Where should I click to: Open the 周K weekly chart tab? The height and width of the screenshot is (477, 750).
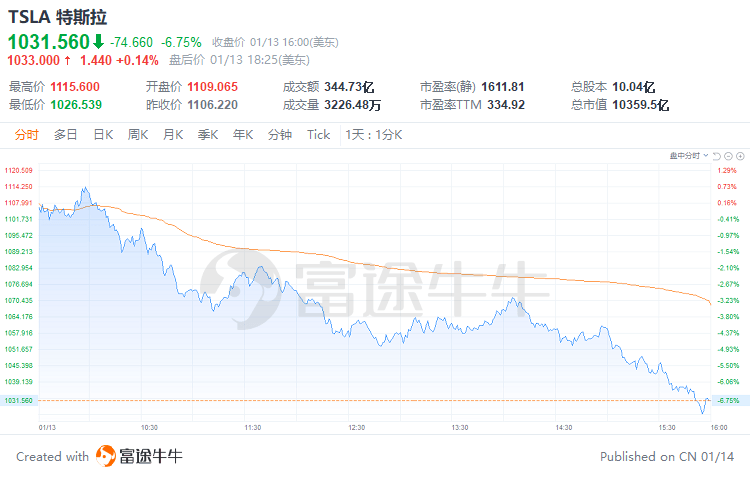[x=138, y=135]
